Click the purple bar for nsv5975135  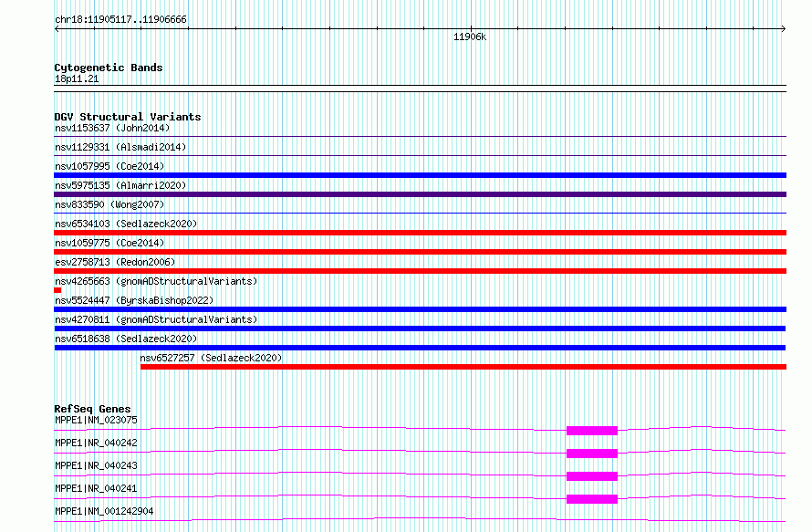point(420,194)
